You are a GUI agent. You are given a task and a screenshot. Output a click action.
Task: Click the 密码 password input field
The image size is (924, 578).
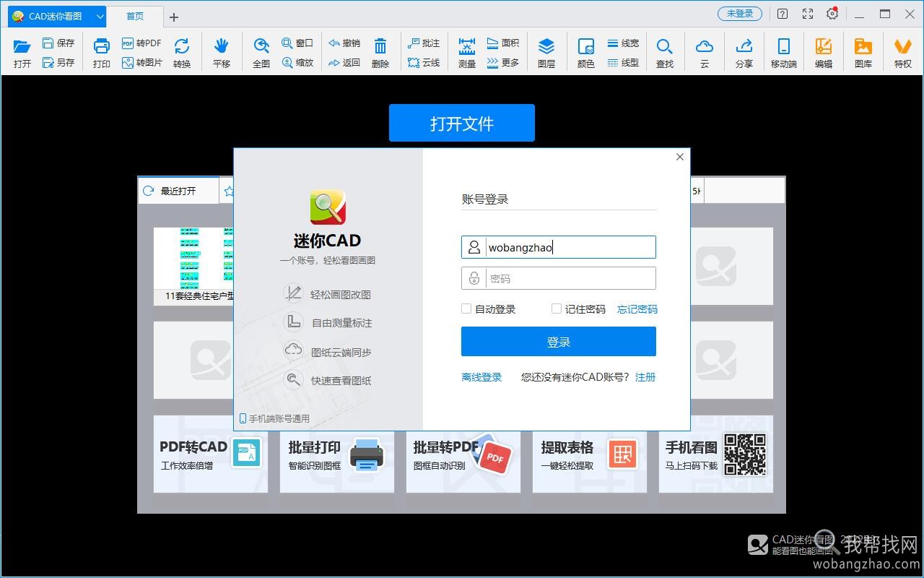pyautogui.click(x=559, y=278)
